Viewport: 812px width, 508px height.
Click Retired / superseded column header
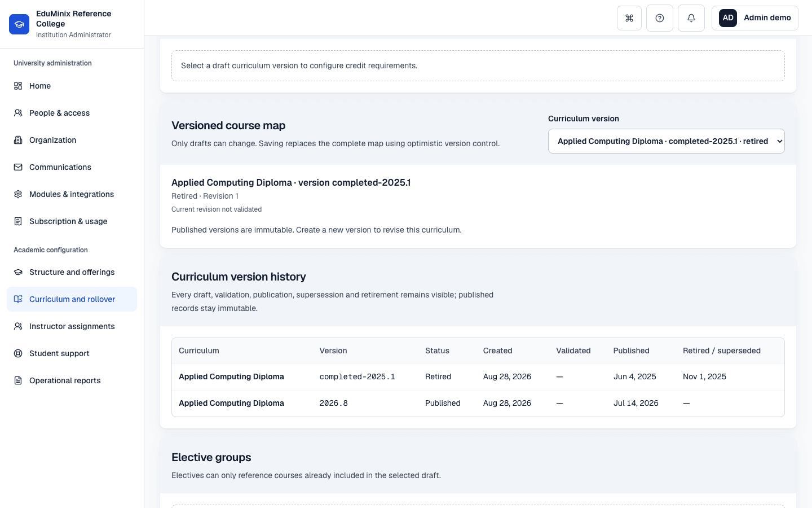(721, 351)
